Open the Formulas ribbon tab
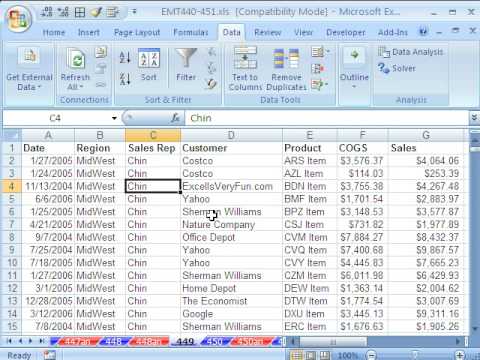Viewport: 480px width, 360px height. pyautogui.click(x=191, y=32)
